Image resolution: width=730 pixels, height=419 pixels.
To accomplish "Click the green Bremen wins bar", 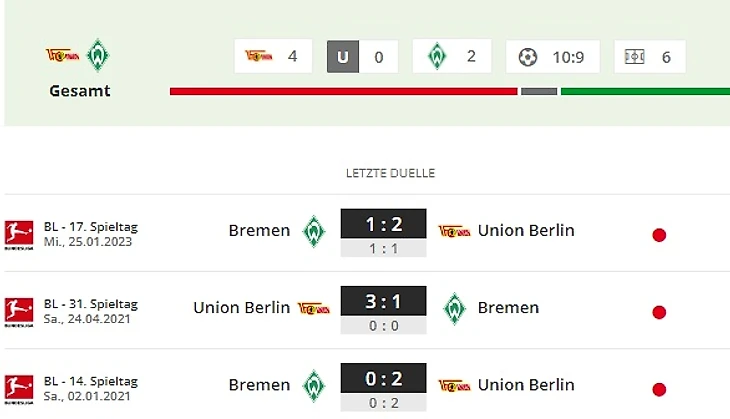I will coord(645,91).
